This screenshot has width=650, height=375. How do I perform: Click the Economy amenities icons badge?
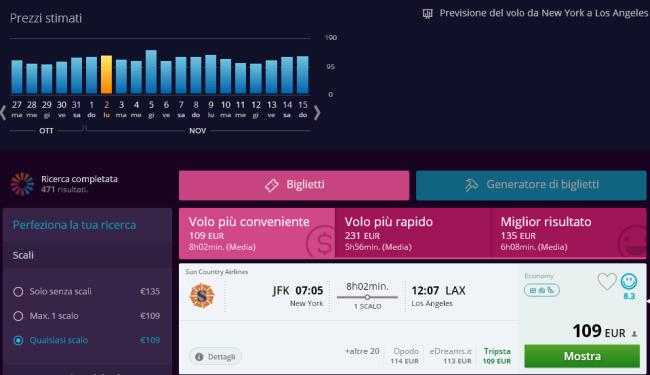[x=542, y=290]
